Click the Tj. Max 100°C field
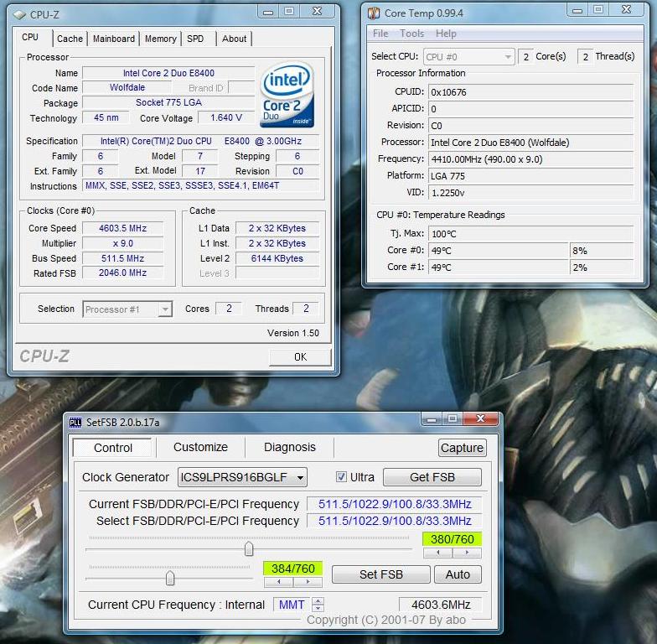 [530, 234]
